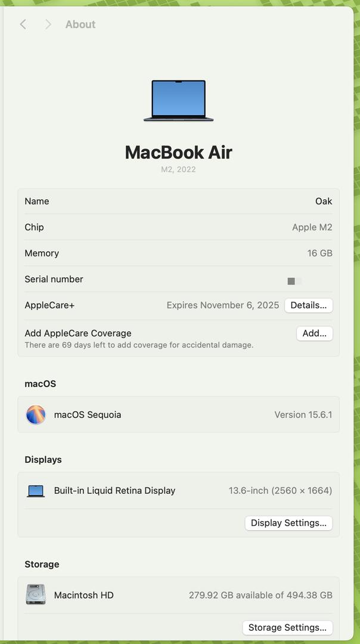Click the Macintosh HD label
Viewport: 360px width, 644px height.
(83, 595)
